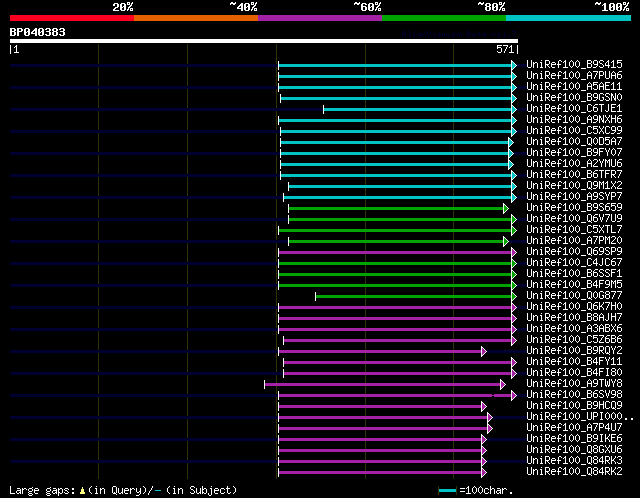Select the UniRef100_Q6K7H0 label
Image resolution: width=640 pixels, height=498 pixels.
tap(574, 307)
